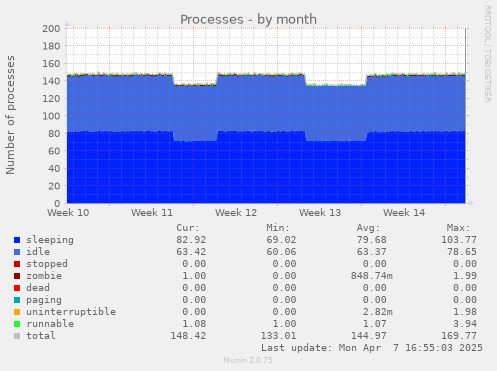Click the dead legend color swatch
This screenshot has height=371, width=497.
(17, 288)
